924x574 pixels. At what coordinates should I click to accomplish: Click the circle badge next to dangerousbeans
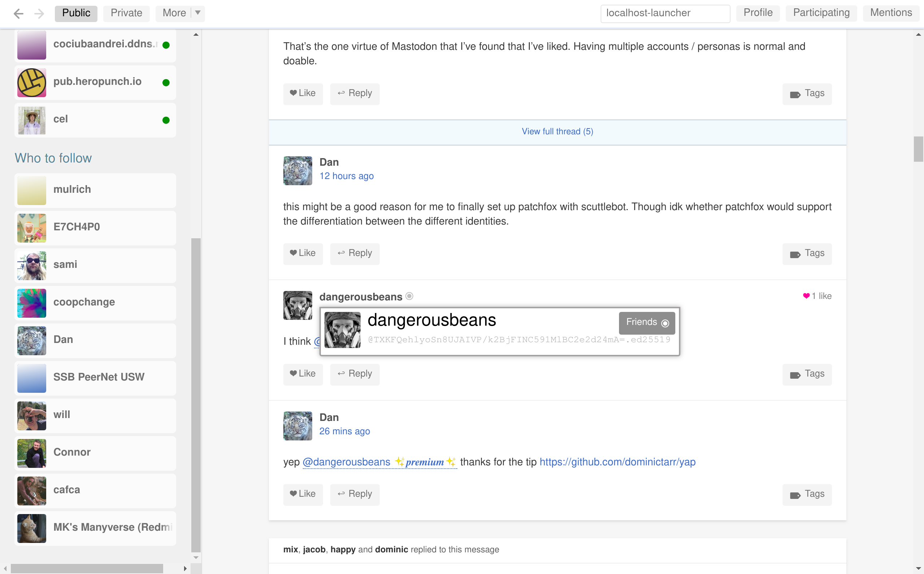[409, 296]
